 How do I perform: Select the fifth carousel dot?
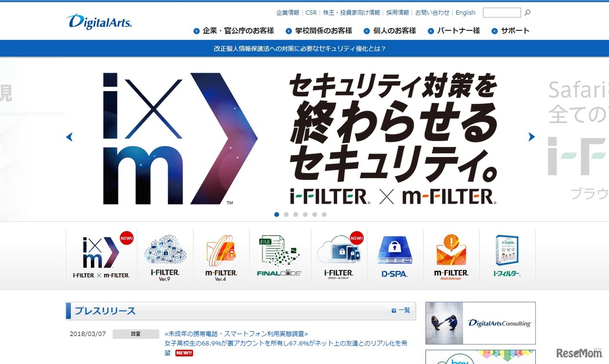315,214
